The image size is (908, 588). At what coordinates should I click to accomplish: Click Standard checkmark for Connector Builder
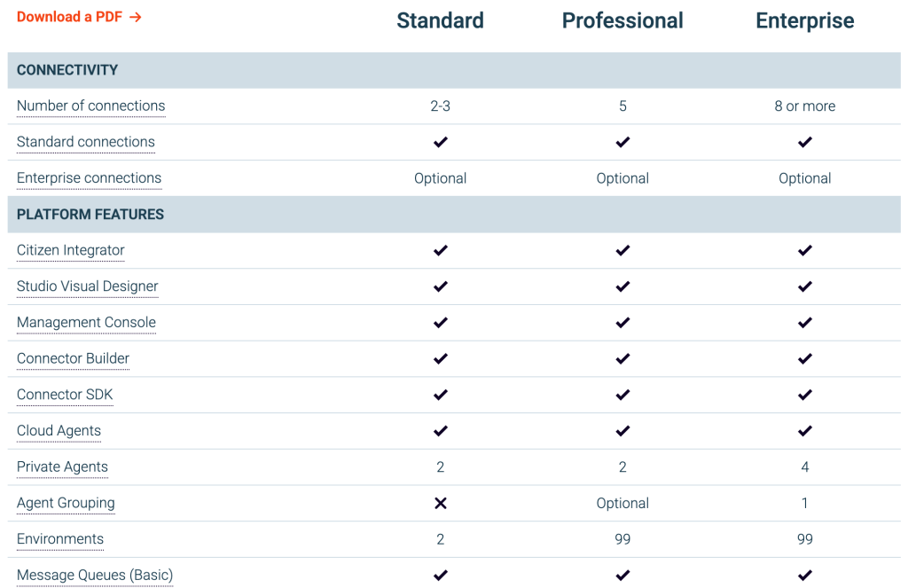click(x=440, y=358)
